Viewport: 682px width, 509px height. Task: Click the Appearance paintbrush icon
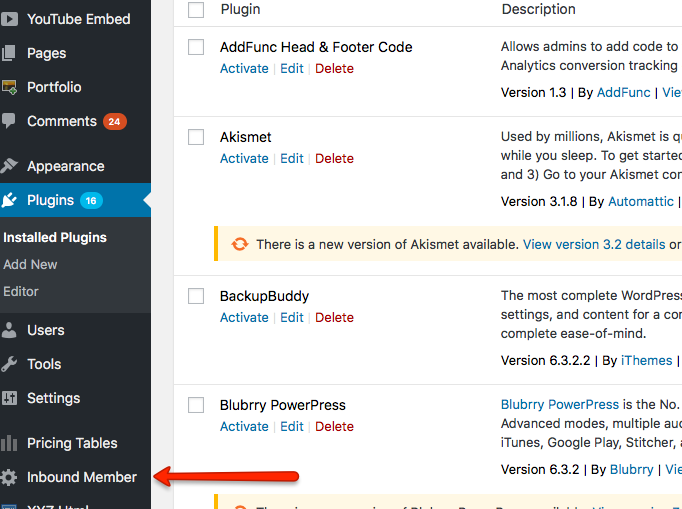coord(10,166)
